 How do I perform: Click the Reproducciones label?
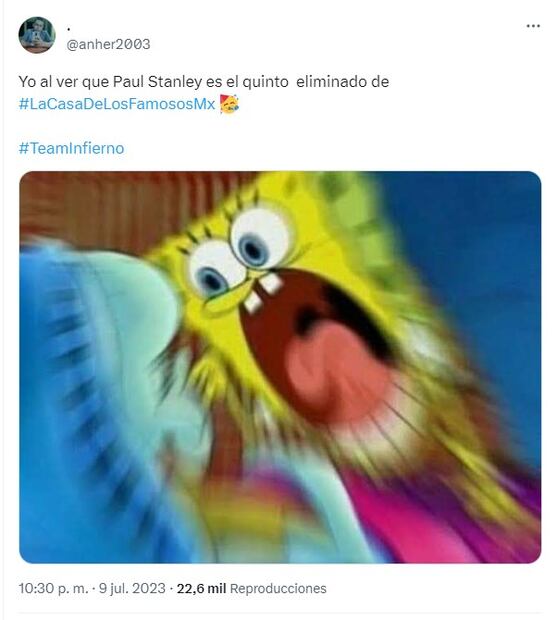278,588
